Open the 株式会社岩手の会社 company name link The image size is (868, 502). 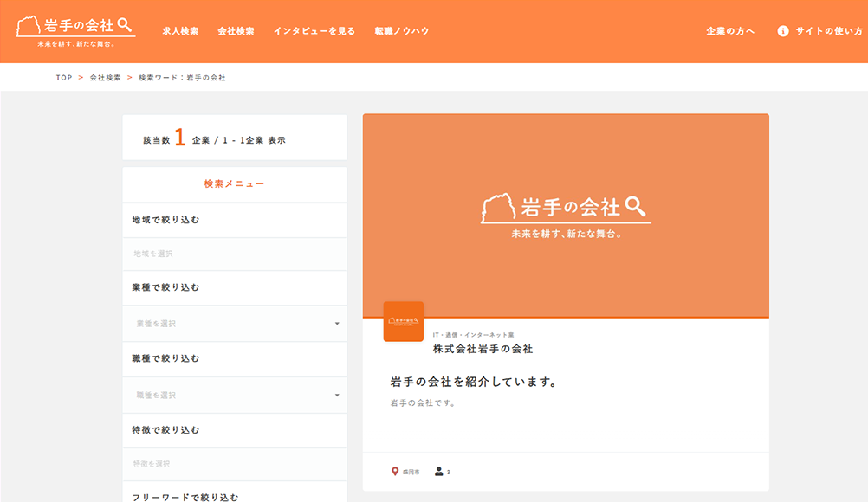(x=483, y=349)
